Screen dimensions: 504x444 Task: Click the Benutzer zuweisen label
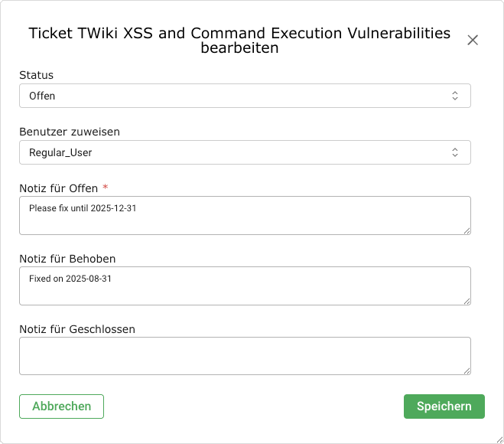[x=70, y=132]
